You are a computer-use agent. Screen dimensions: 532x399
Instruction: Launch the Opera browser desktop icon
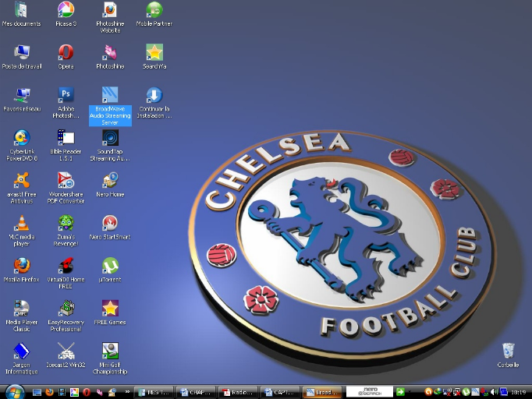66,58
